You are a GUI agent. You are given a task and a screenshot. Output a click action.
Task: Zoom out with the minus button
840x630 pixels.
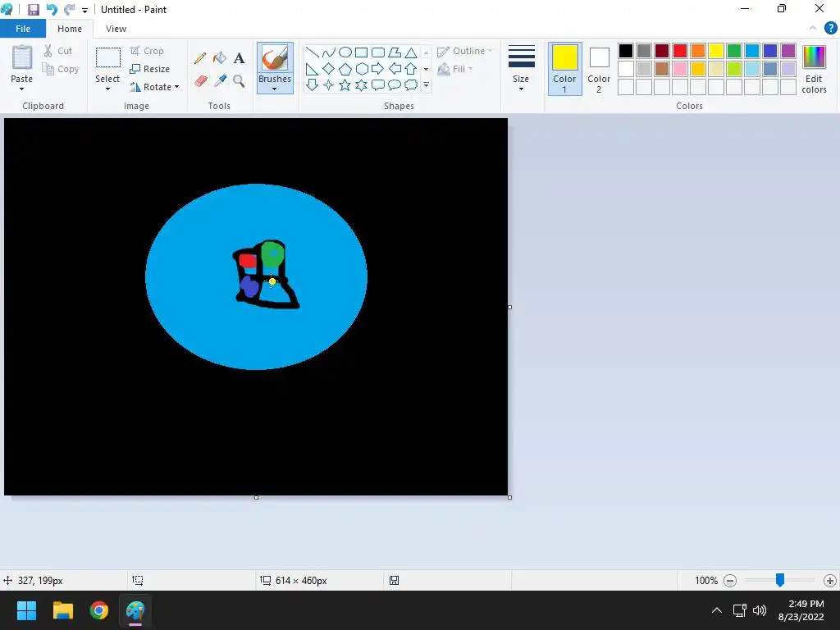coord(730,581)
